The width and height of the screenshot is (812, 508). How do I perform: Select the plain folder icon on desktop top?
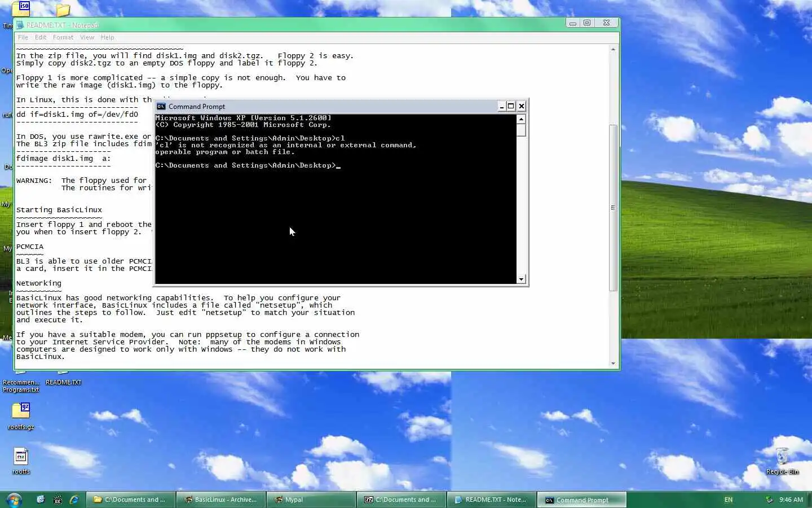click(63, 9)
